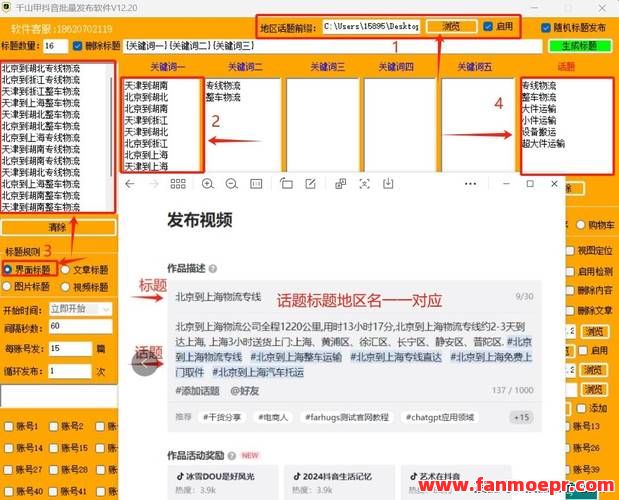Open the edit pencil icon in the viewer
Screen dimensions: 619x500
tap(310, 184)
